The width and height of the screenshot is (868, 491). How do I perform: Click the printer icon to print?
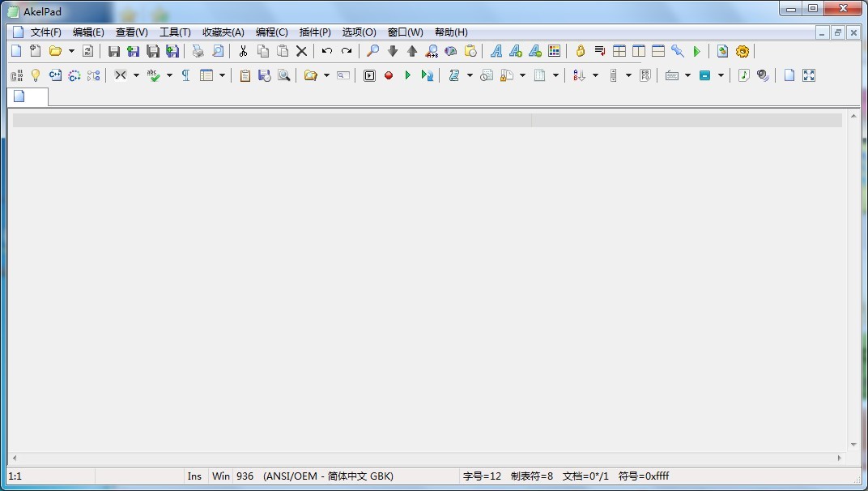coord(198,51)
